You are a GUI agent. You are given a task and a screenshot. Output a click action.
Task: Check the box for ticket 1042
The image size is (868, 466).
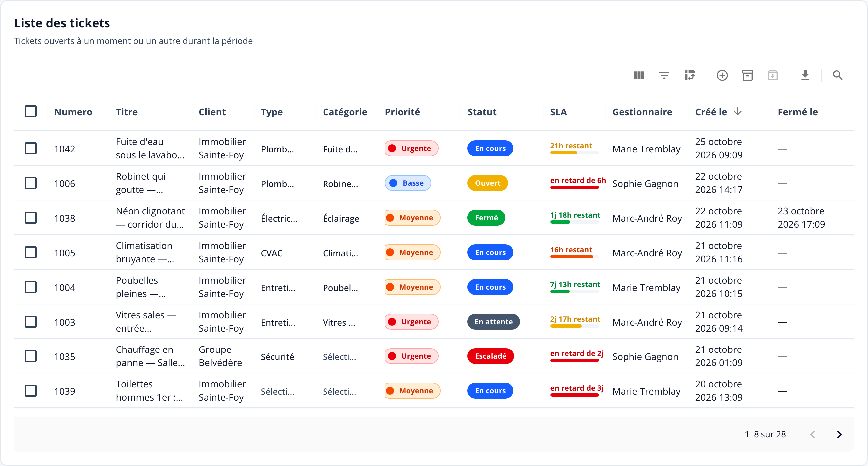[31, 148]
